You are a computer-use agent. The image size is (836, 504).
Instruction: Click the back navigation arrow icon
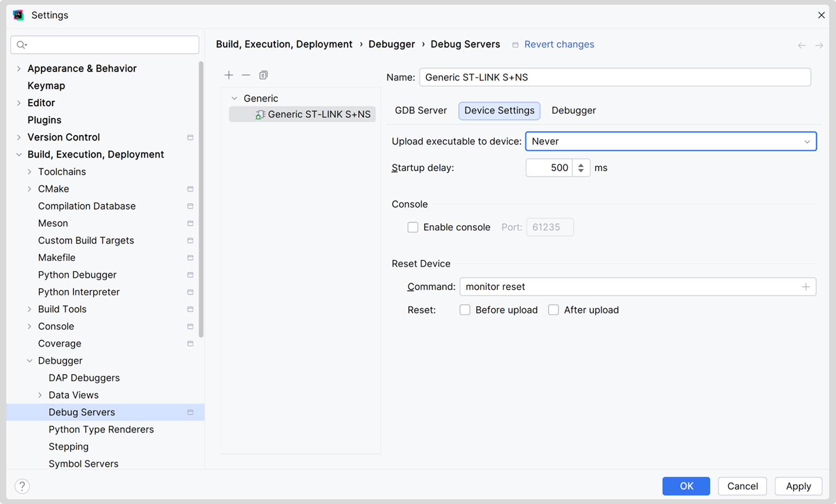[x=801, y=46]
